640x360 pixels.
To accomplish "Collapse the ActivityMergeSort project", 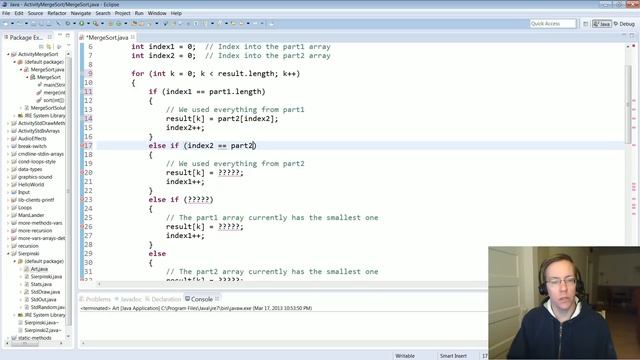I will click(x=8, y=54).
